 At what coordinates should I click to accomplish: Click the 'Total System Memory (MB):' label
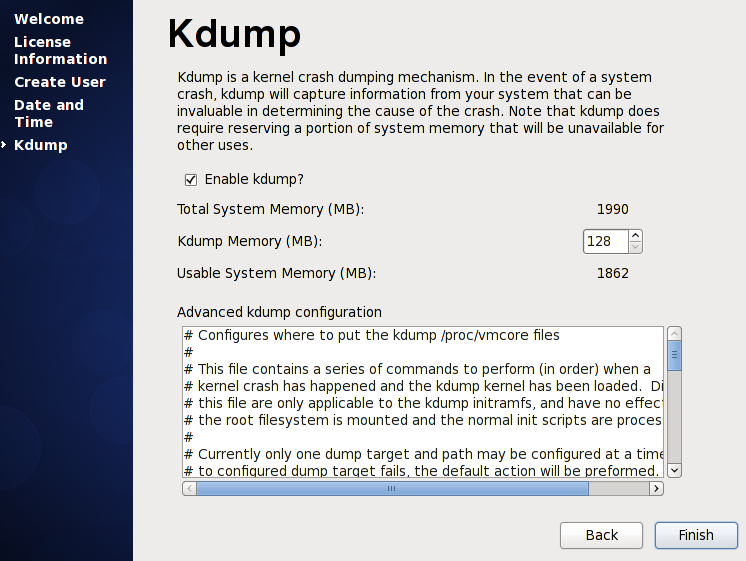click(x=270, y=209)
